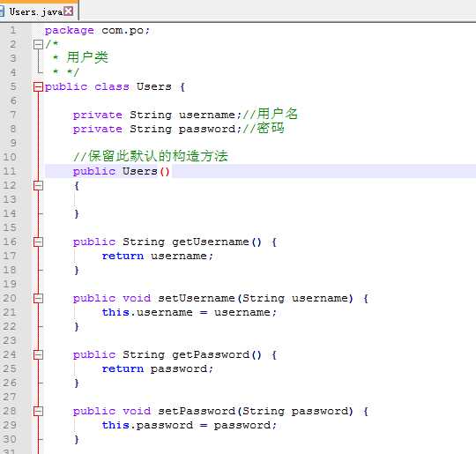This screenshot has width=476, height=454.
Task: Click 'return password;' statement on line 25
Action: point(158,369)
